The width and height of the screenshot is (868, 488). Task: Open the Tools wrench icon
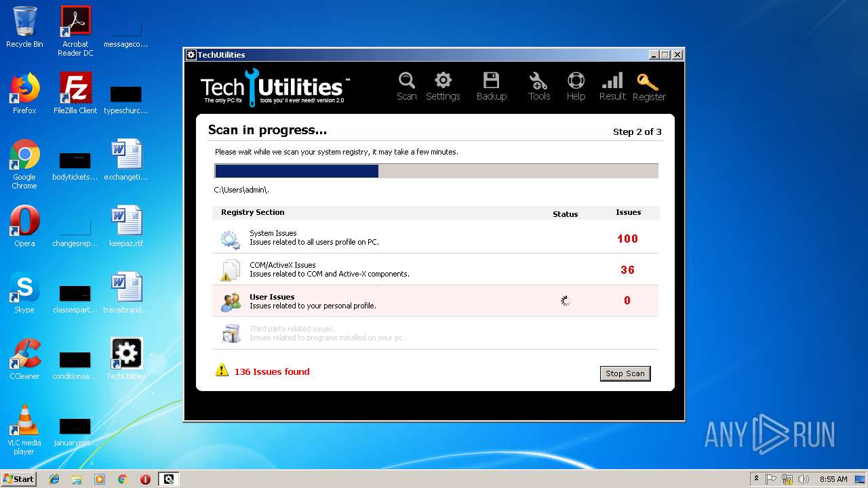(x=539, y=86)
